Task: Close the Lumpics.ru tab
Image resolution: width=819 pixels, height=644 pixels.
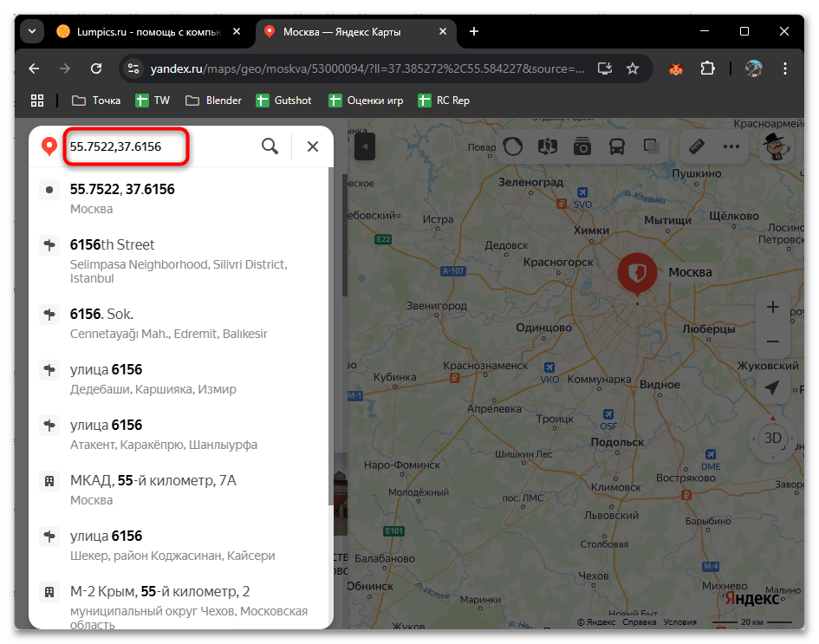Action: [x=236, y=31]
